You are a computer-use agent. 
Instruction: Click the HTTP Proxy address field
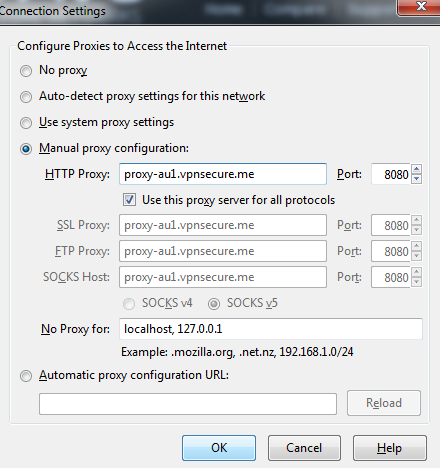pos(223,174)
